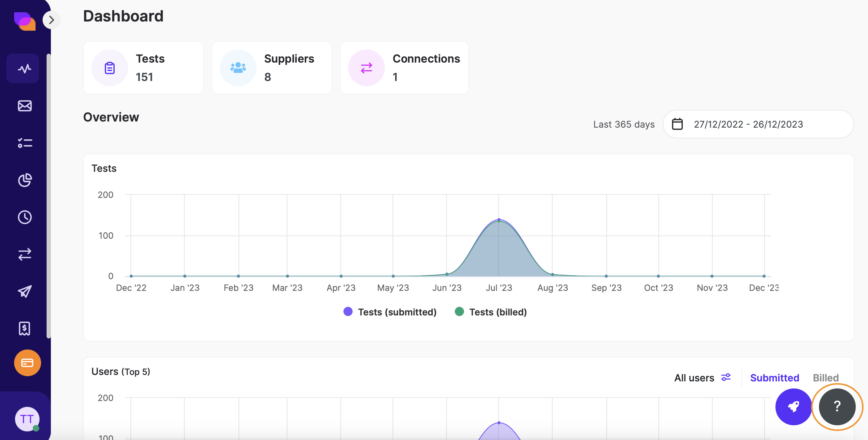
Task: Open the pie chart analytics icon
Action: 25,180
